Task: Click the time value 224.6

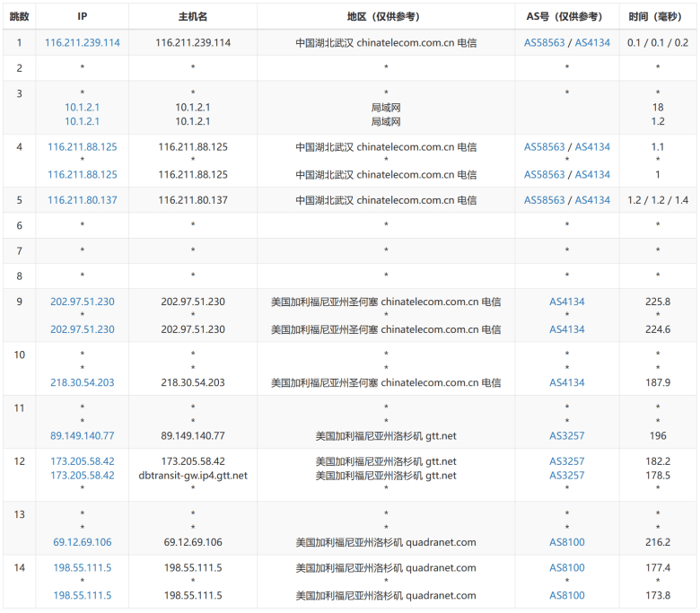Action: pyautogui.click(x=658, y=329)
